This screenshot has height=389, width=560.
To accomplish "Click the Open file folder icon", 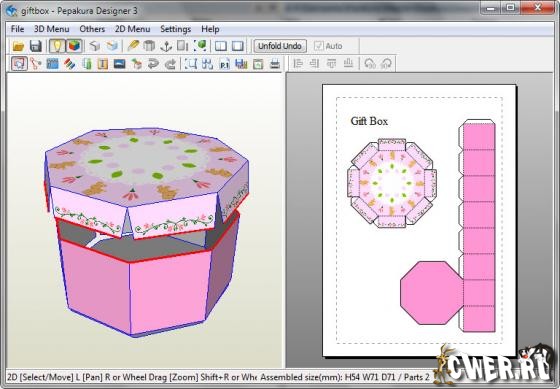I will coord(18,46).
